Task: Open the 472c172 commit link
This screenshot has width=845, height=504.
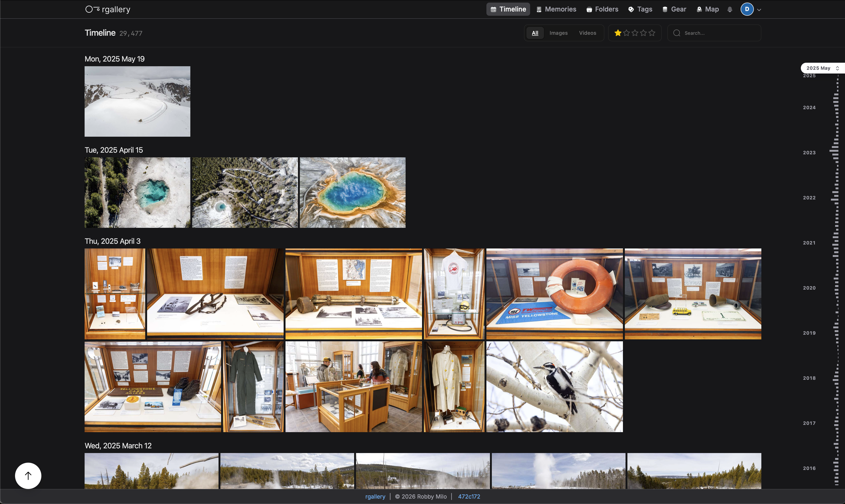Action: [x=469, y=496]
